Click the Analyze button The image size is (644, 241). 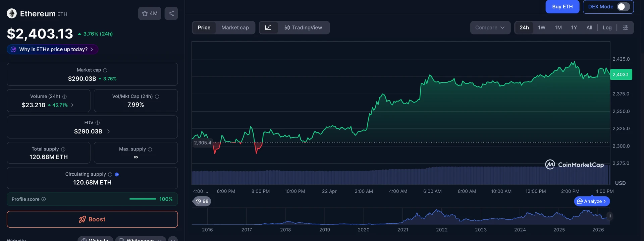point(592,201)
